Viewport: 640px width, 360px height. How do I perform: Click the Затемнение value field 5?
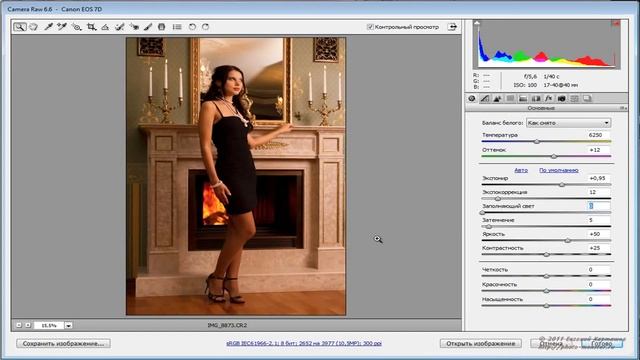coord(599,220)
